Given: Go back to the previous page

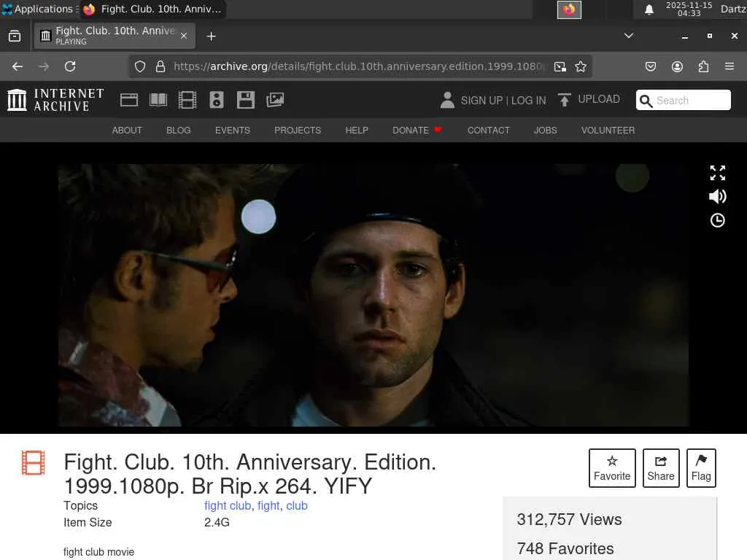Looking at the screenshot, I should click(x=18, y=66).
